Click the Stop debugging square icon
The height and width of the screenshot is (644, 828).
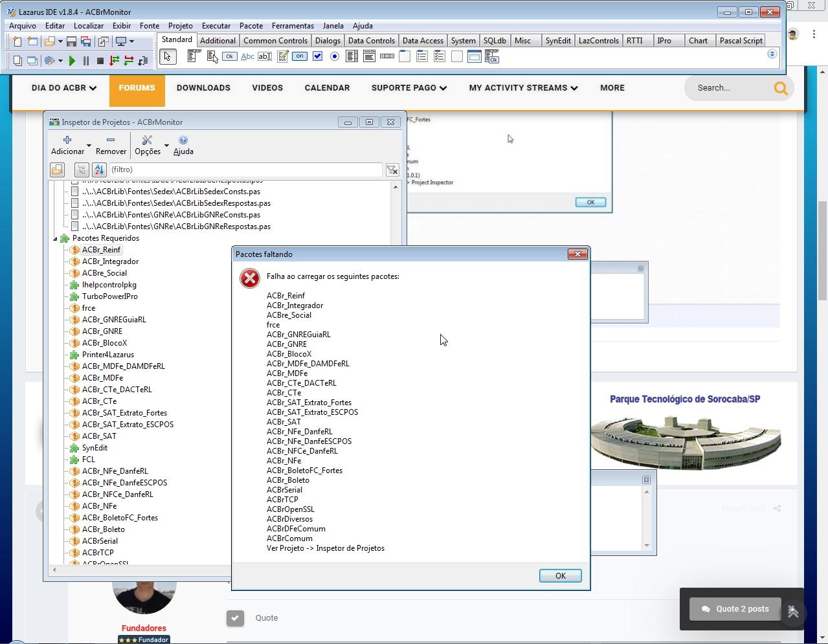pyautogui.click(x=100, y=61)
